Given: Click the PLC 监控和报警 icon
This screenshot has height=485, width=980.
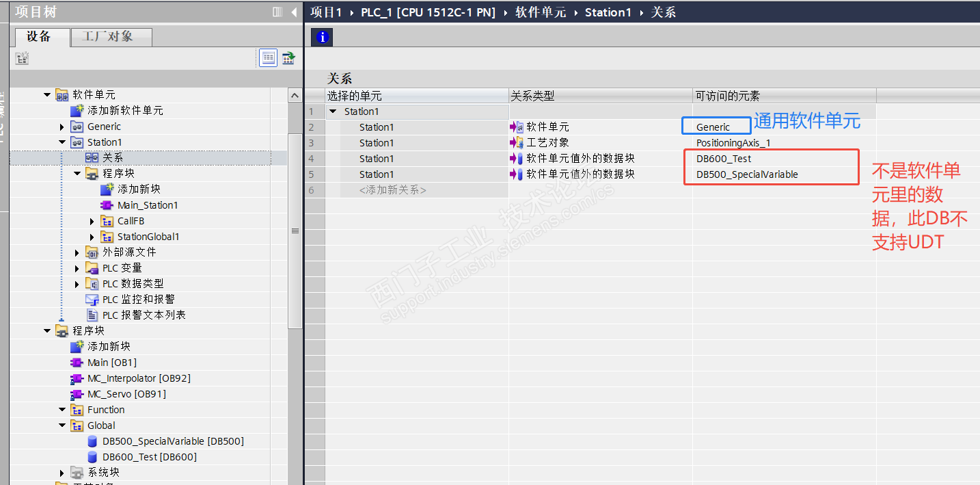Looking at the screenshot, I should pos(92,300).
